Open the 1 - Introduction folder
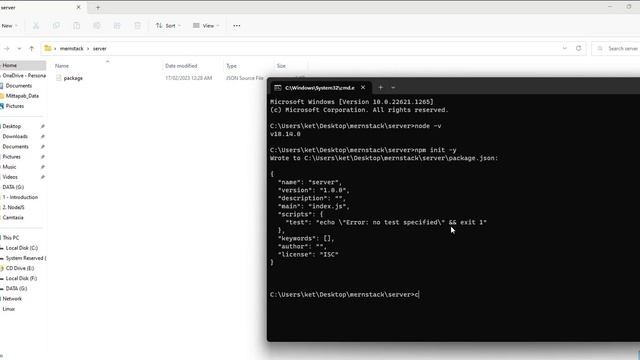Viewport: 640px width, 360px height. [20, 197]
